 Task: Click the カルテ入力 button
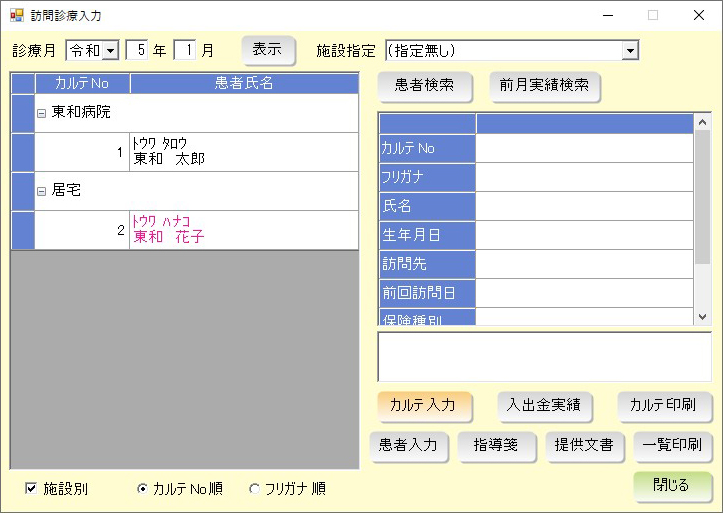(422, 405)
